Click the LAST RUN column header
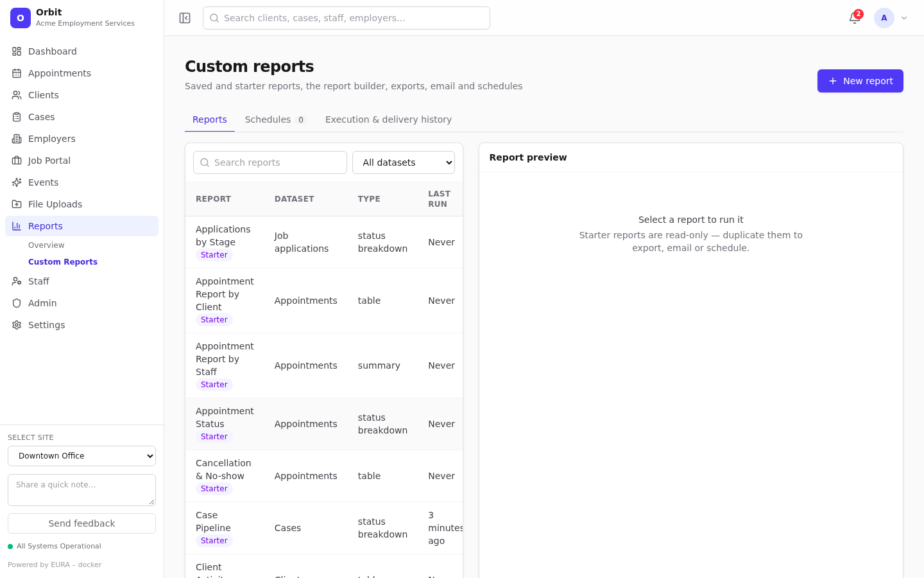 tap(439, 199)
